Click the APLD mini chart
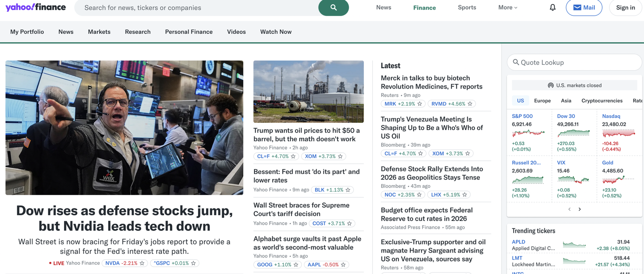 pos(574,245)
